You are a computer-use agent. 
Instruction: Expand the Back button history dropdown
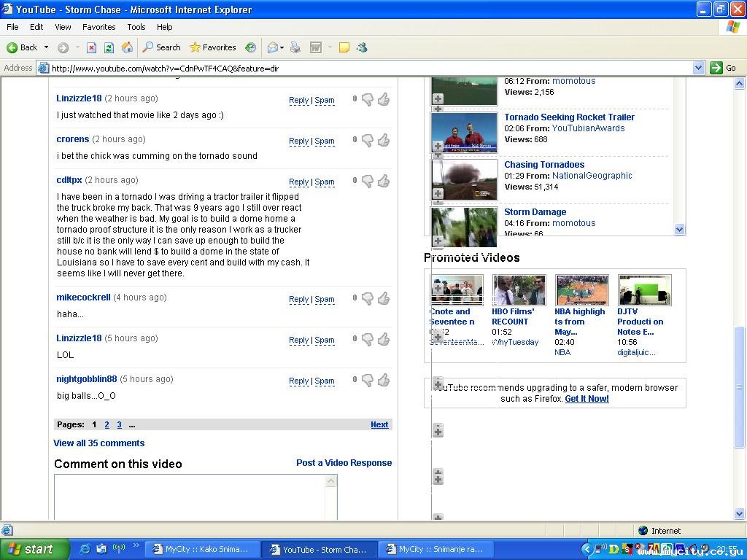point(46,47)
